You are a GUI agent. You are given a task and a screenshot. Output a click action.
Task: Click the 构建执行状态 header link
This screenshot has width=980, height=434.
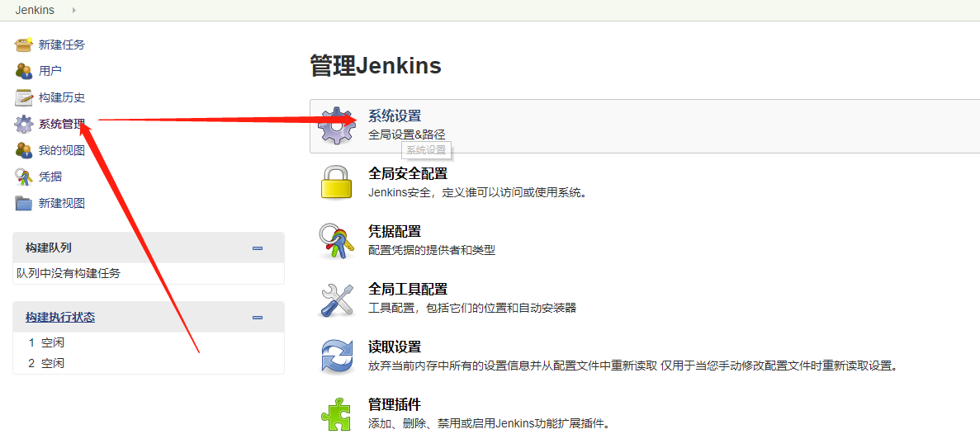[x=60, y=317]
